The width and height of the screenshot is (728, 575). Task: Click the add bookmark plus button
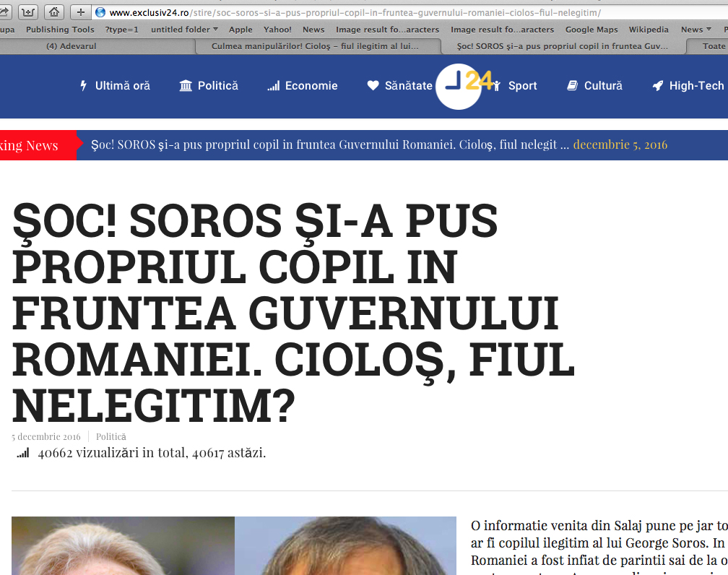[80, 12]
